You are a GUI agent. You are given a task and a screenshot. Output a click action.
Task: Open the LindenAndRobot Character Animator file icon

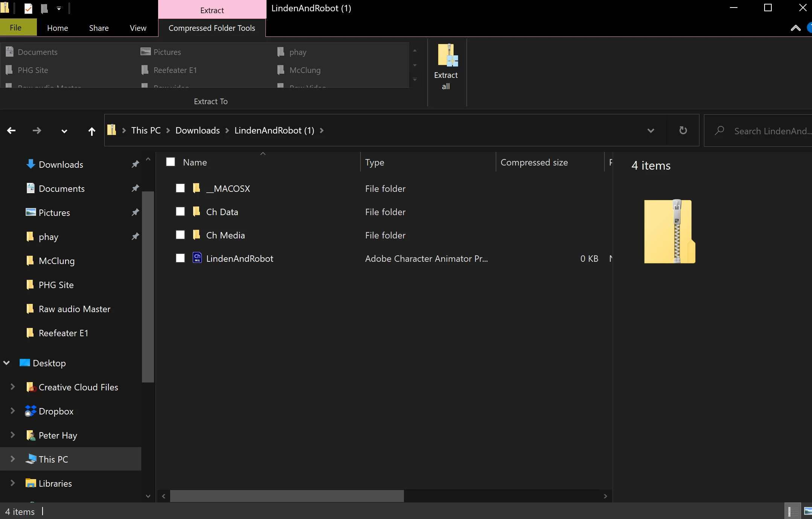(197, 258)
